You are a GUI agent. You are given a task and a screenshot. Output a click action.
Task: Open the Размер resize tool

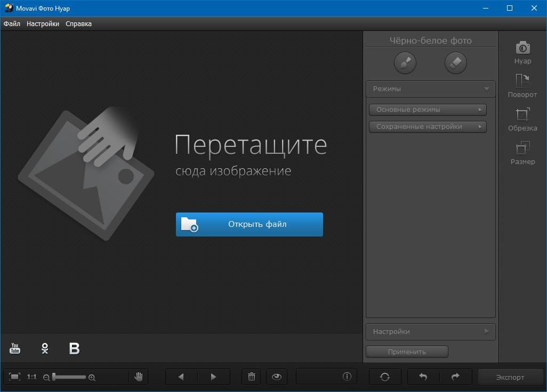522,153
